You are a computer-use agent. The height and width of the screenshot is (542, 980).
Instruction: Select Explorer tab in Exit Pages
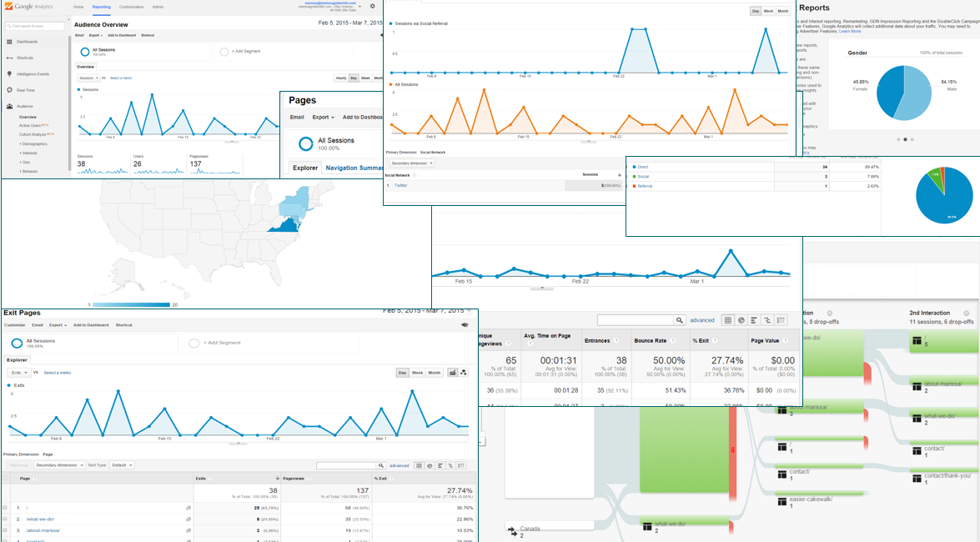17,360
